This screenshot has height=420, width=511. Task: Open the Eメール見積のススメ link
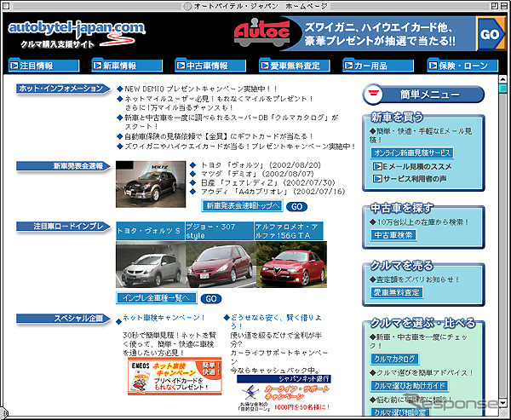(x=417, y=167)
